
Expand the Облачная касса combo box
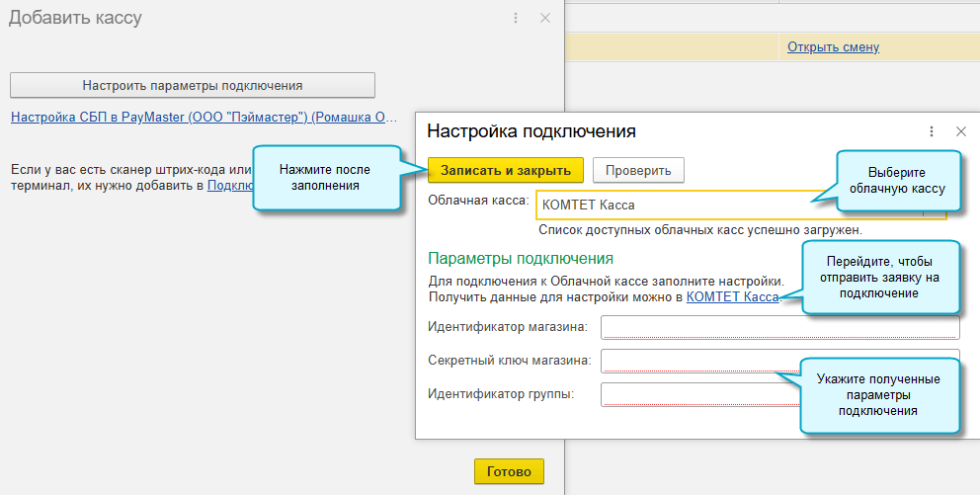tap(935, 211)
